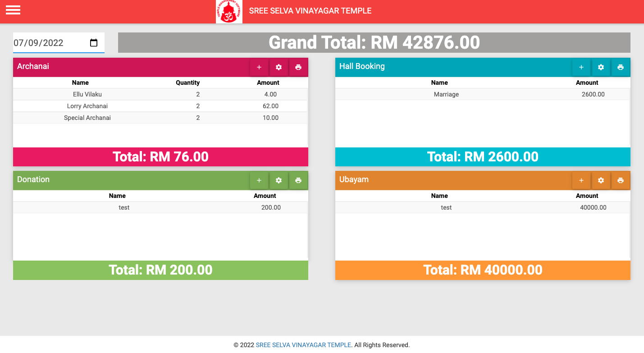Print the Archanai report
The width and height of the screenshot is (644, 353).
point(298,67)
